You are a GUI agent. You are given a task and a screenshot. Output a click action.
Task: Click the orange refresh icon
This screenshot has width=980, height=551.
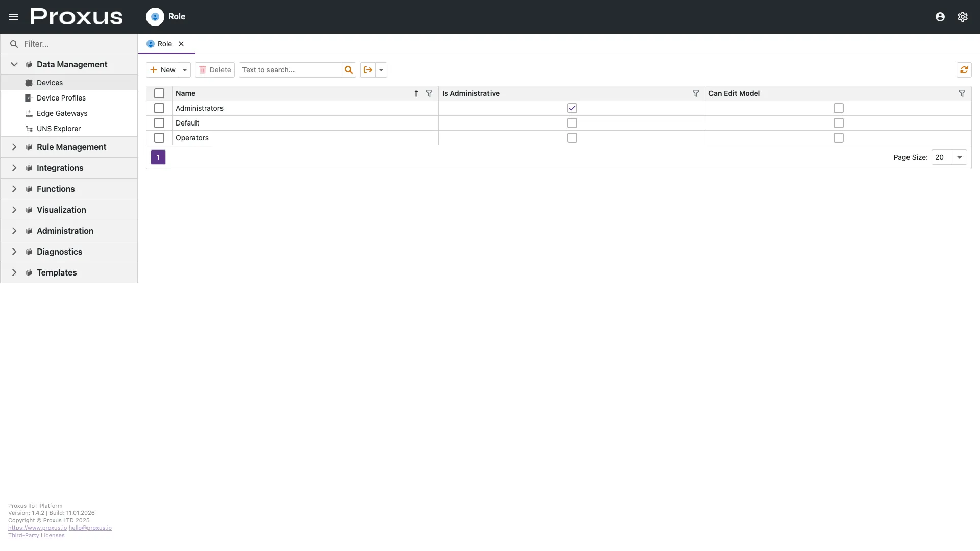(964, 70)
